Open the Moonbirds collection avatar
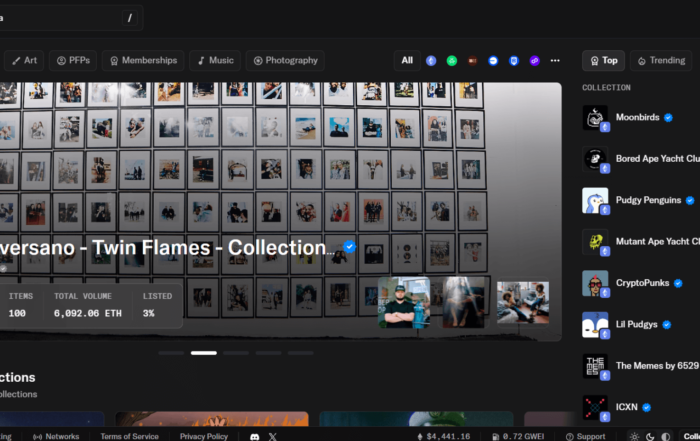 [x=595, y=118]
